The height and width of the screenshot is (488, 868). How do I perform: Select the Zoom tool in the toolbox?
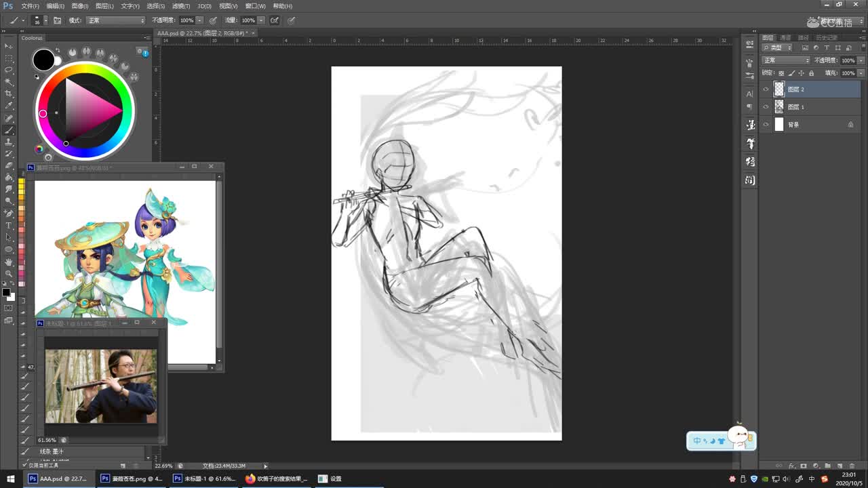[x=9, y=274]
